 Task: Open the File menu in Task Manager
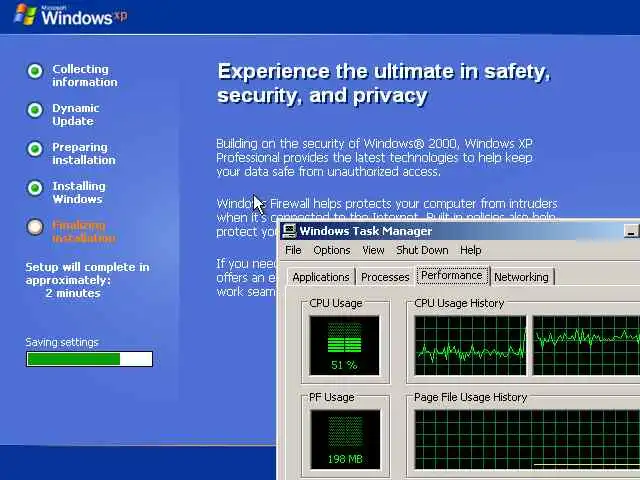293,250
